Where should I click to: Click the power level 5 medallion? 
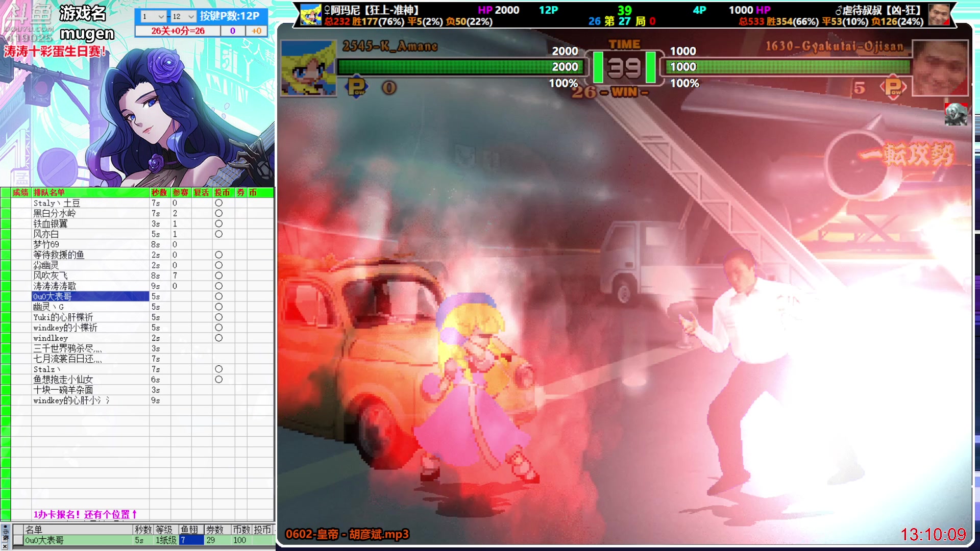point(860,88)
